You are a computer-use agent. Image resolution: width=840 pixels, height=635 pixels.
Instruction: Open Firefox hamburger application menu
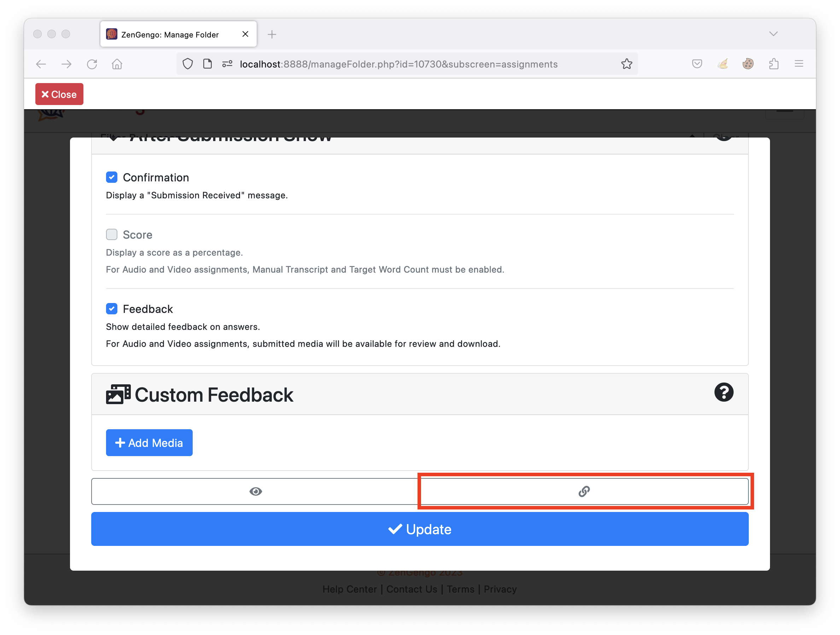(x=799, y=64)
